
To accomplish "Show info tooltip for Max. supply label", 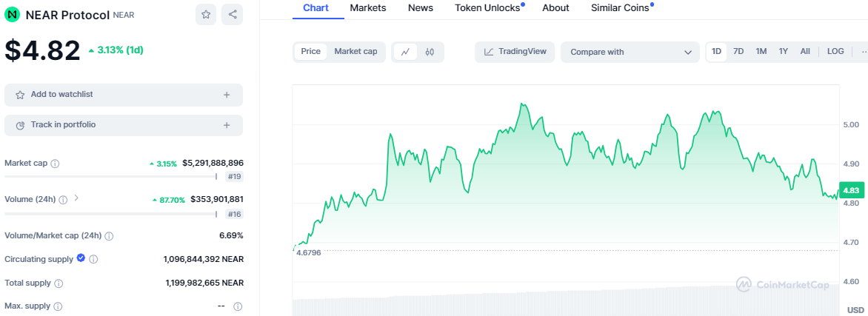I will point(58,306).
